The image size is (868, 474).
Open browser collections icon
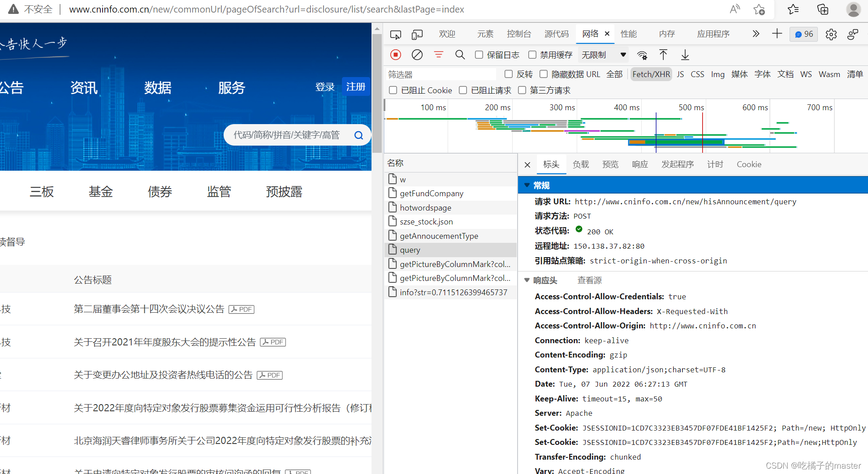[x=823, y=9]
